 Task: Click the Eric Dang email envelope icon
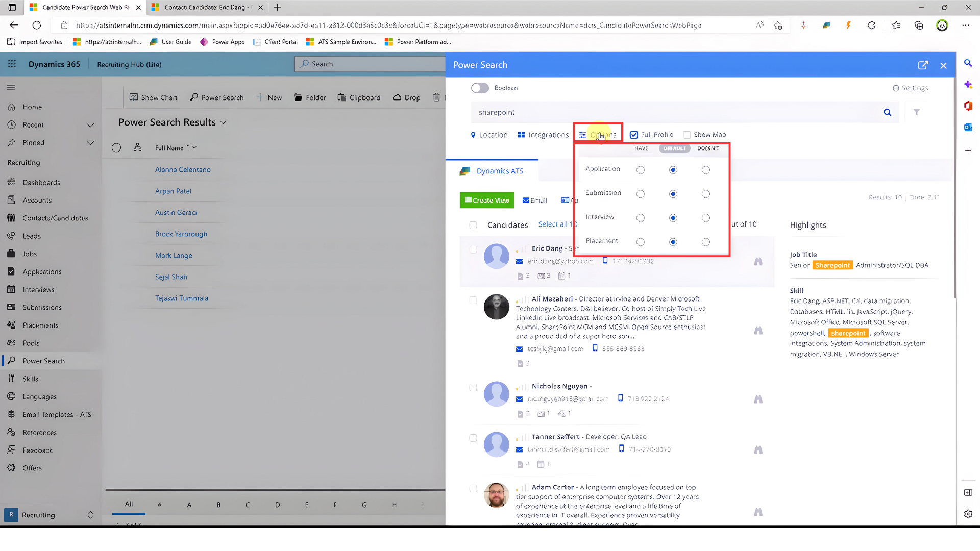pos(519,261)
